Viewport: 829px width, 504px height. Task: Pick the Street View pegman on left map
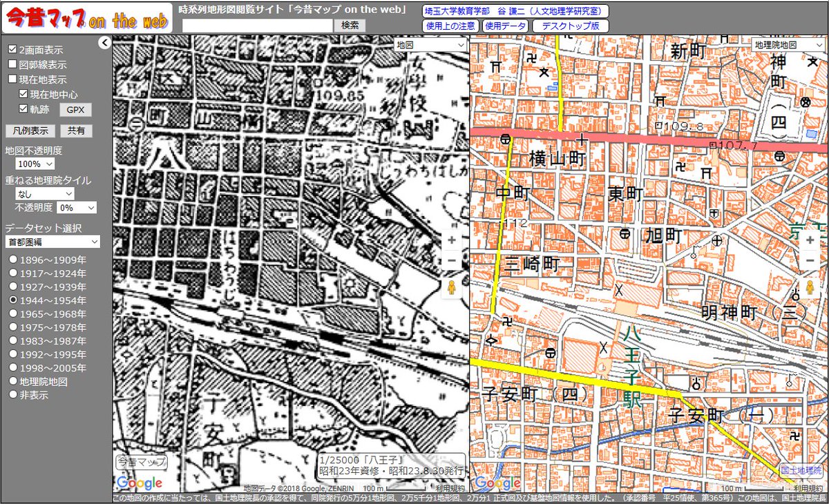[452, 288]
